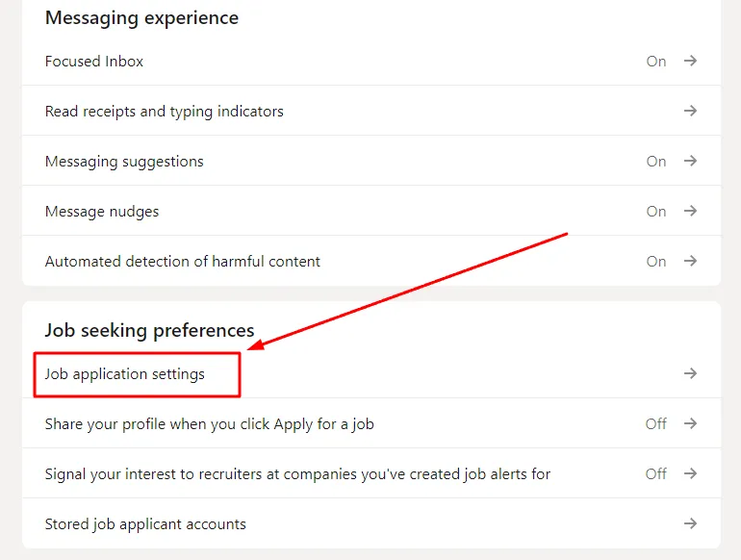Click the arrow icon for Job application settings
741x560 pixels.
[690, 373]
